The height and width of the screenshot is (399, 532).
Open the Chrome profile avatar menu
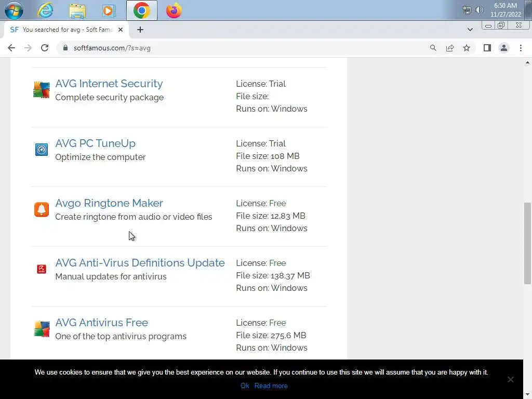pyautogui.click(x=504, y=48)
